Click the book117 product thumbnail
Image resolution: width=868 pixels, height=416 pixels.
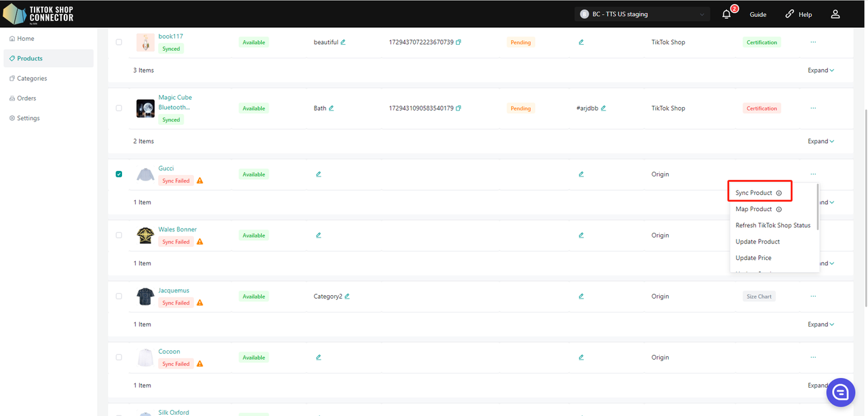145,42
